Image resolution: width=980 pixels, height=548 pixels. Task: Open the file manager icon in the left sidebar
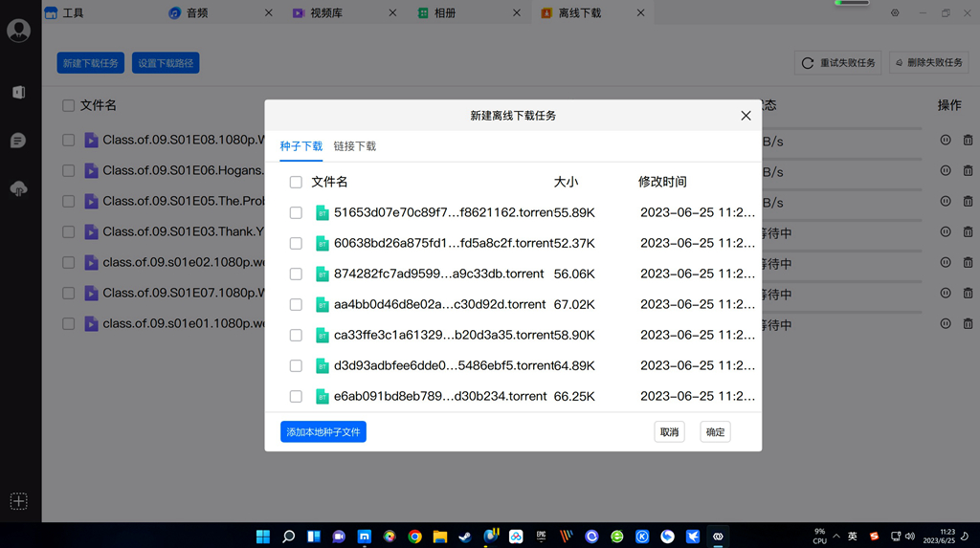19,93
